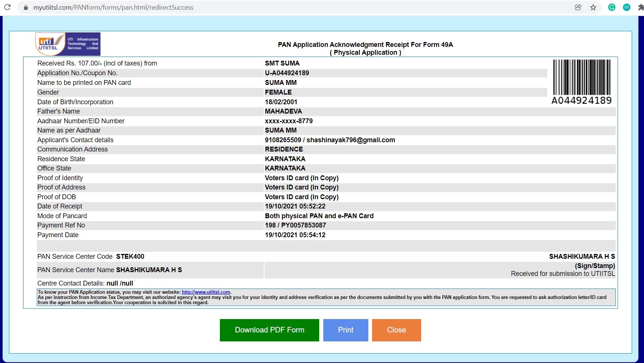Click the gender value FEMALE
Screen dimensions: 644x363
pos(278,92)
